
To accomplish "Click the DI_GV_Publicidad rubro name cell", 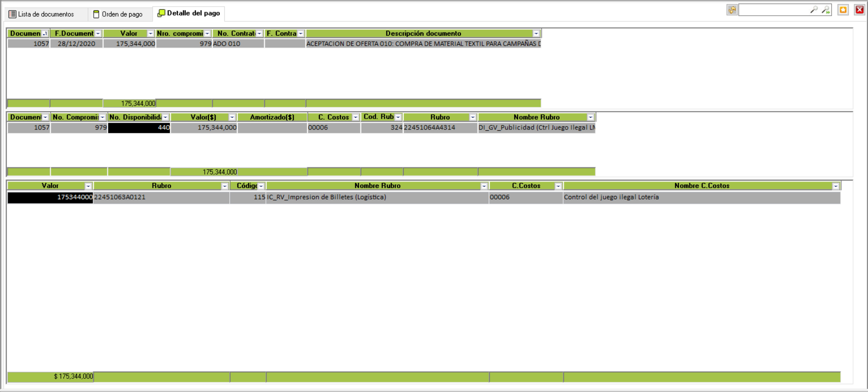I will coord(537,128).
